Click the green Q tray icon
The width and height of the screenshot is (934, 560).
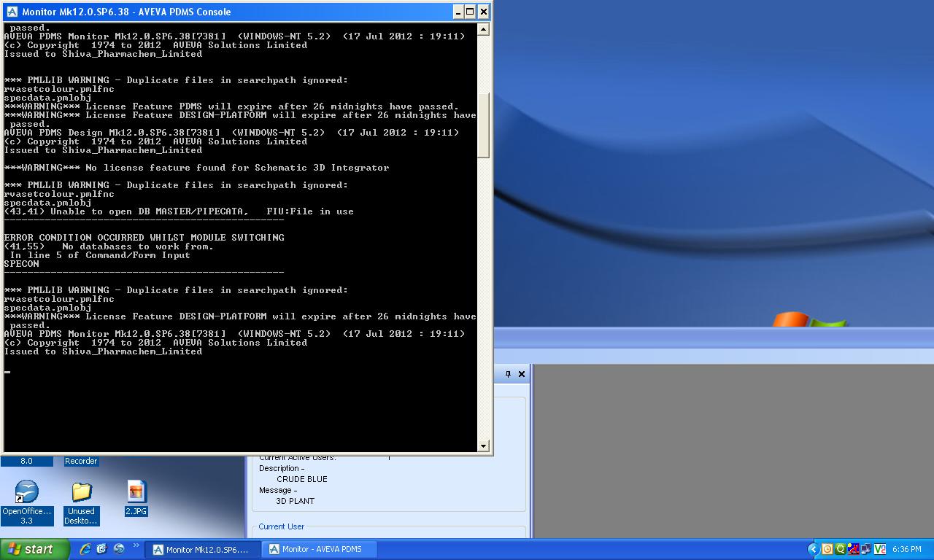coord(841,549)
